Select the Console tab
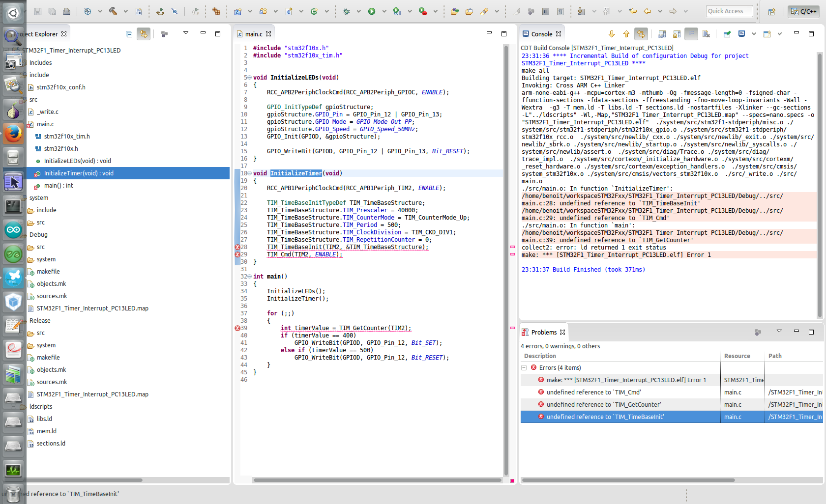Viewport: 826px width, 504px height. click(541, 34)
